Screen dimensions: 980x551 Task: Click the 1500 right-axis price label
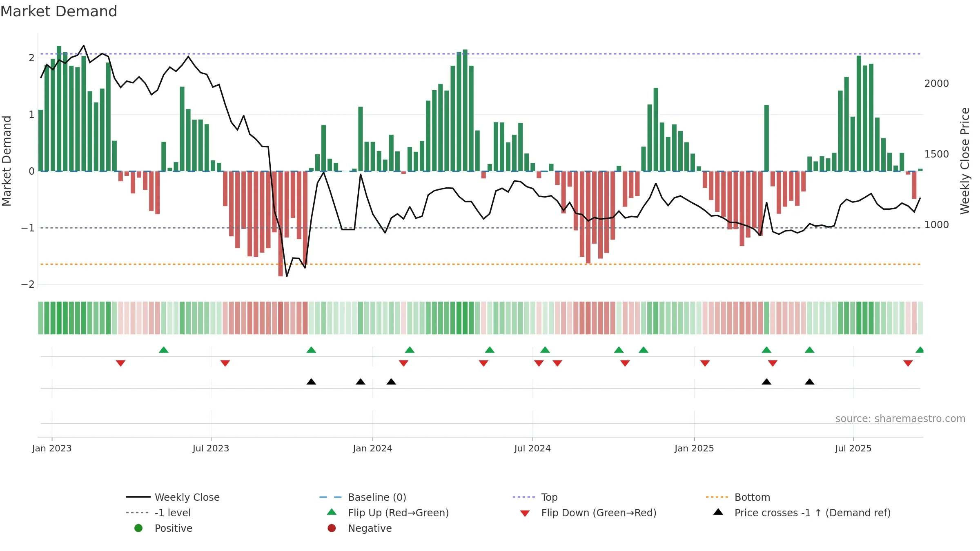937,154
